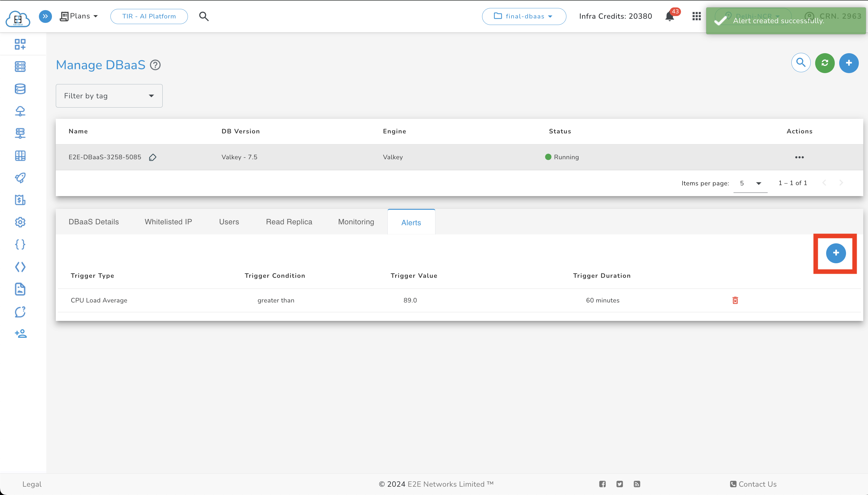Click the Valkey engine cell
The image size is (868, 495).
click(x=393, y=157)
